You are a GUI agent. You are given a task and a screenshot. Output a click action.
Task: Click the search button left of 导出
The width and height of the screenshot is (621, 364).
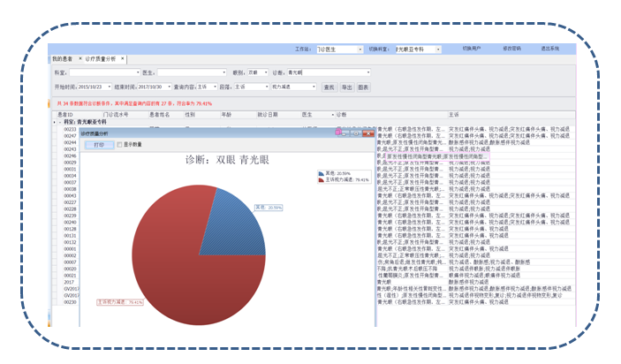tap(329, 87)
